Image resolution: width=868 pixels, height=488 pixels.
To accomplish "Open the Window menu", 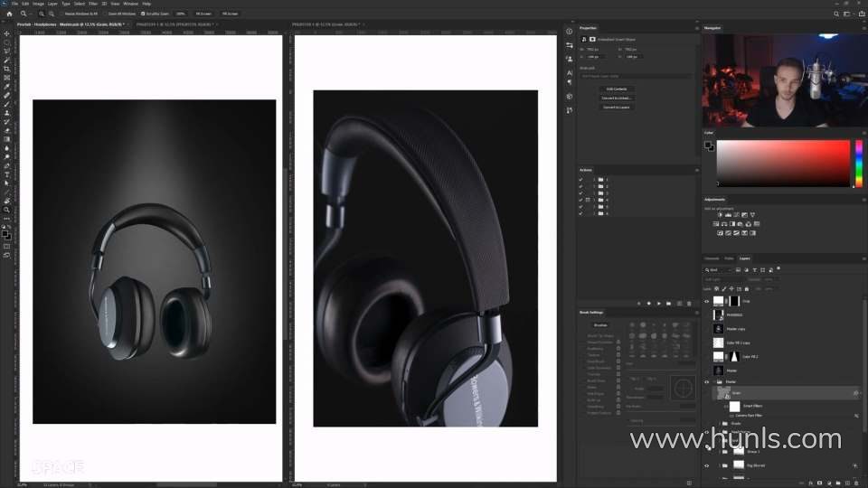I will click(x=130, y=4).
